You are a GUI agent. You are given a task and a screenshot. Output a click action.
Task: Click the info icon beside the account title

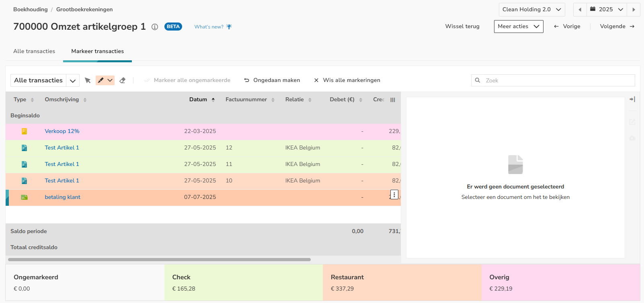(154, 27)
